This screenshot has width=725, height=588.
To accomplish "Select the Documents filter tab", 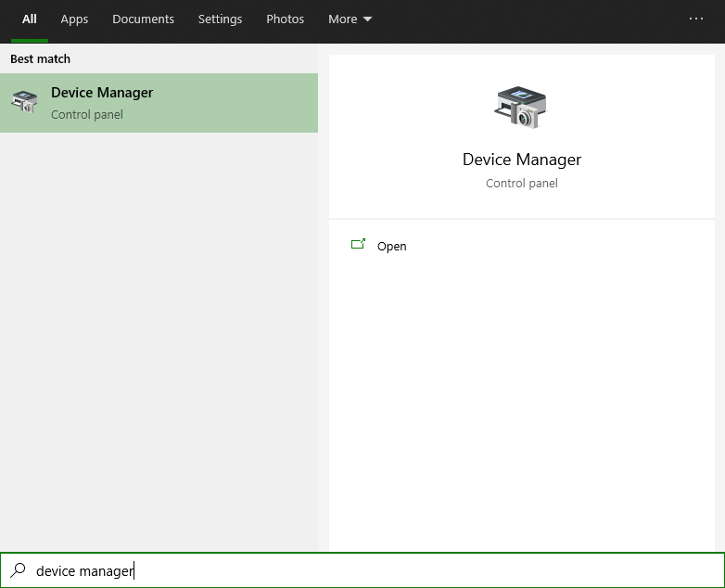I will click(143, 19).
